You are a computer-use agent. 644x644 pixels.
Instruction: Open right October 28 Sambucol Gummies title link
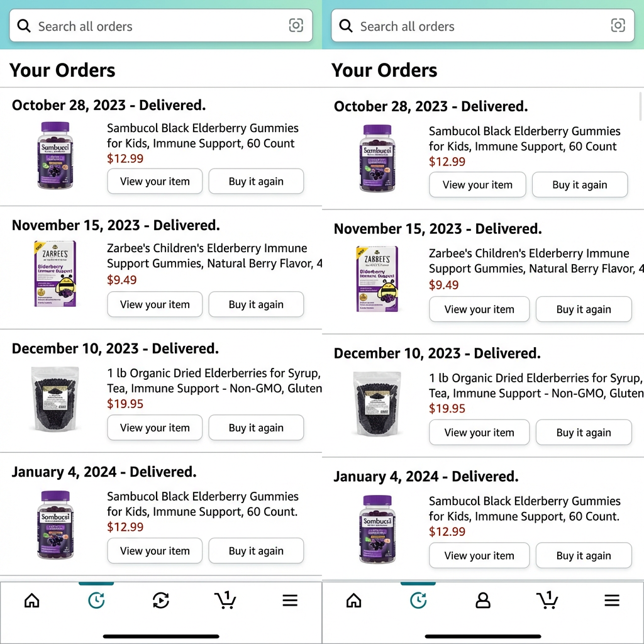[525, 139]
